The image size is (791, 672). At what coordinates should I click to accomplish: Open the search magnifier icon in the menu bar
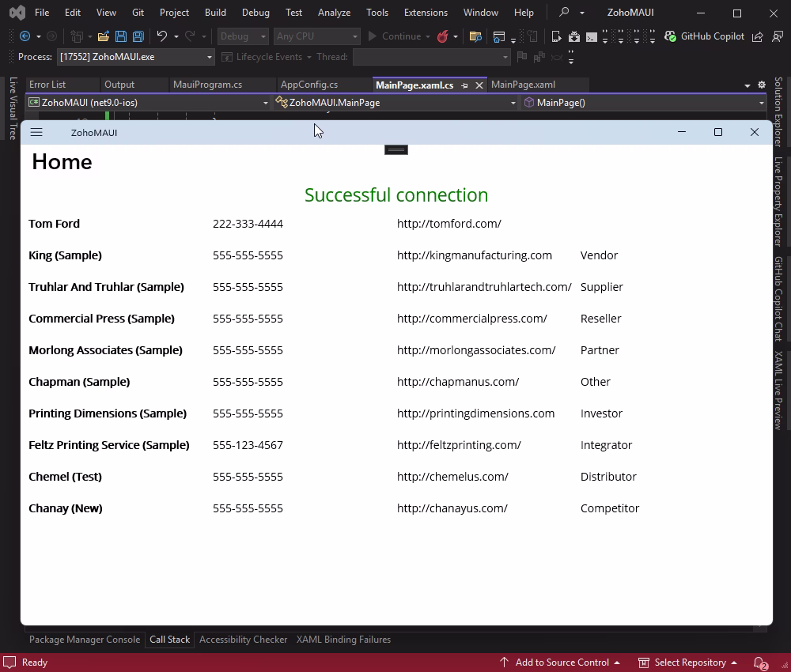(x=565, y=12)
